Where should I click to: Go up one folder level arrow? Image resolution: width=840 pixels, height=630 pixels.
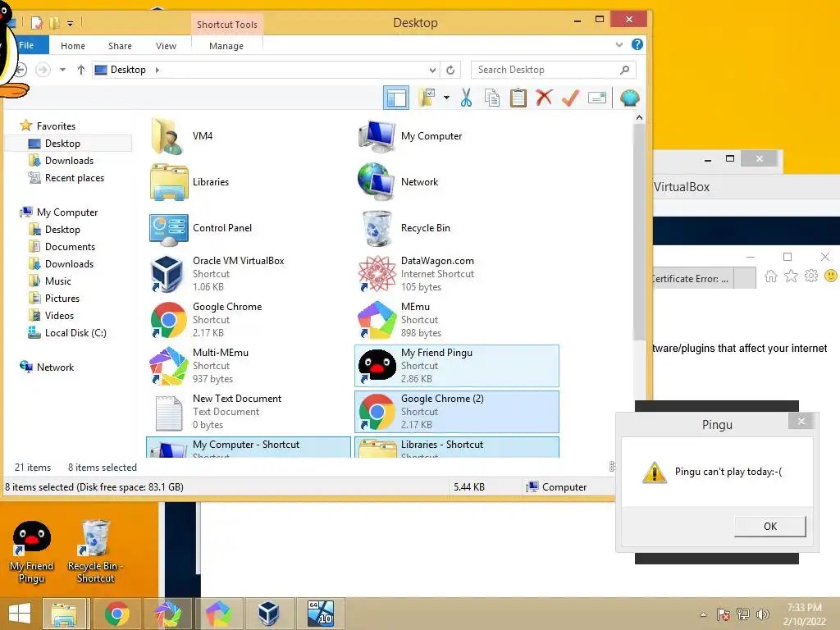click(81, 70)
